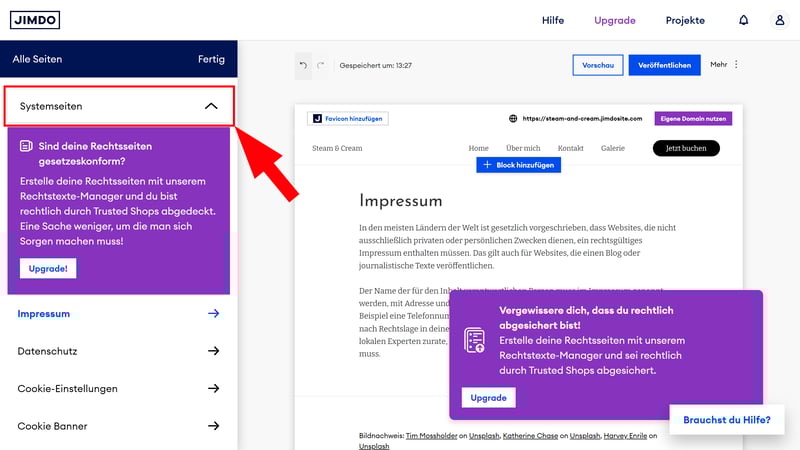
Task: Open the notifications bell
Action: (743, 20)
